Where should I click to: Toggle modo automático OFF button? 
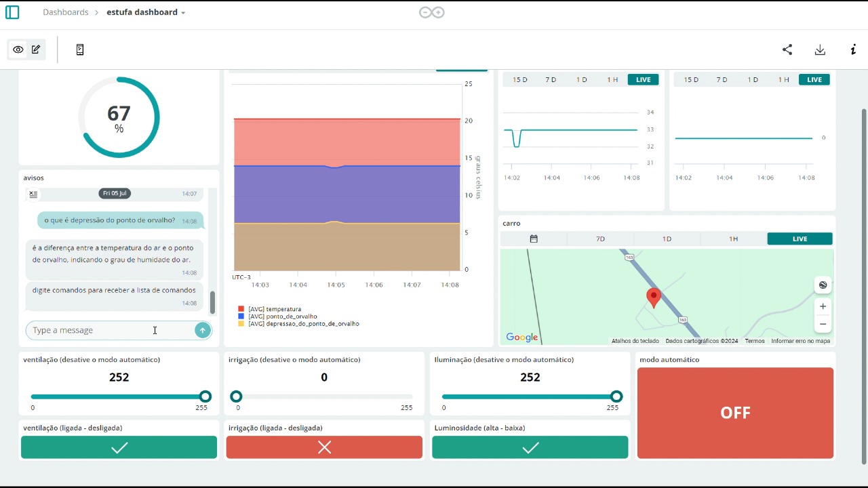735,413
